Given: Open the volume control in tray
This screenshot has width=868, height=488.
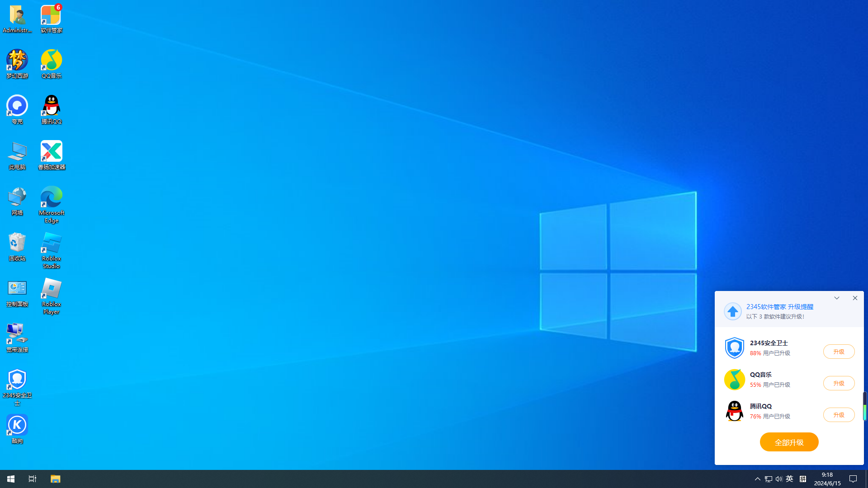Looking at the screenshot, I should [x=778, y=479].
